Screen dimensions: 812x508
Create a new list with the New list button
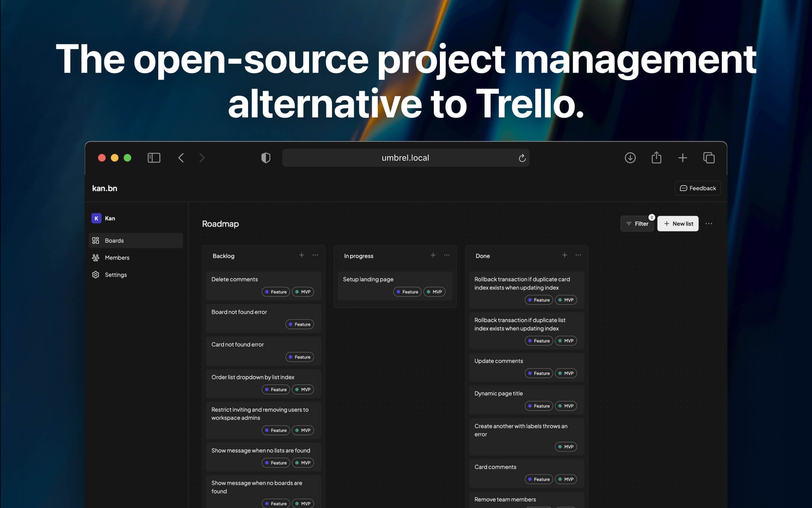click(678, 223)
